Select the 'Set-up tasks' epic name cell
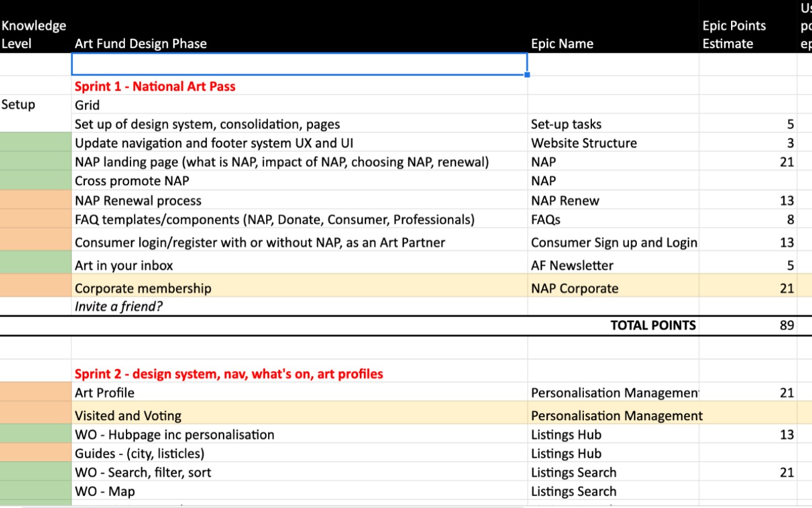The width and height of the screenshot is (812, 508). 613,124
